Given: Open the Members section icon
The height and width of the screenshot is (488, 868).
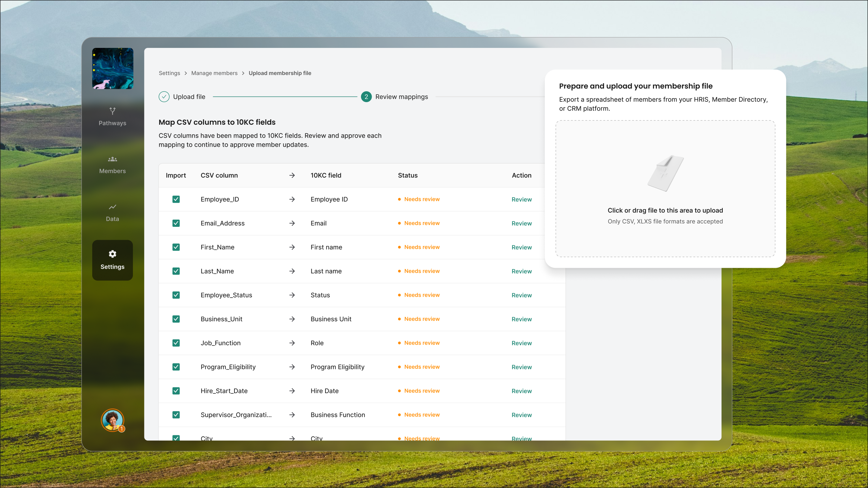Looking at the screenshot, I should tap(112, 159).
